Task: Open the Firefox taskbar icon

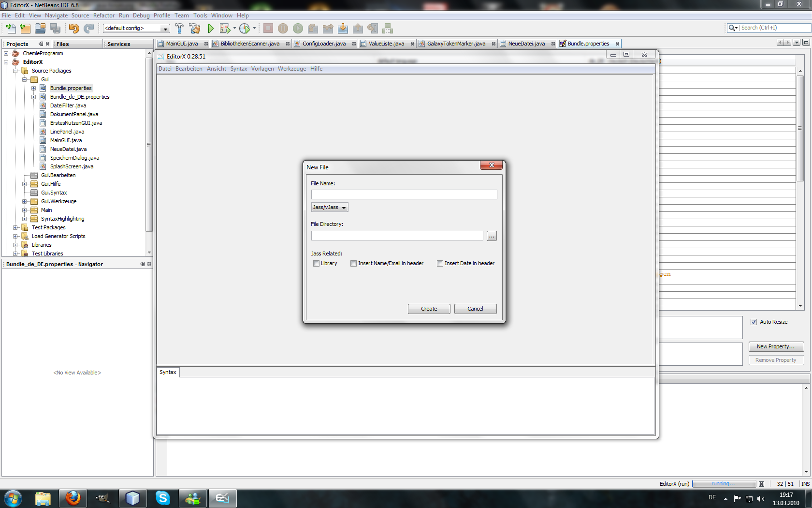Action: [x=73, y=498]
